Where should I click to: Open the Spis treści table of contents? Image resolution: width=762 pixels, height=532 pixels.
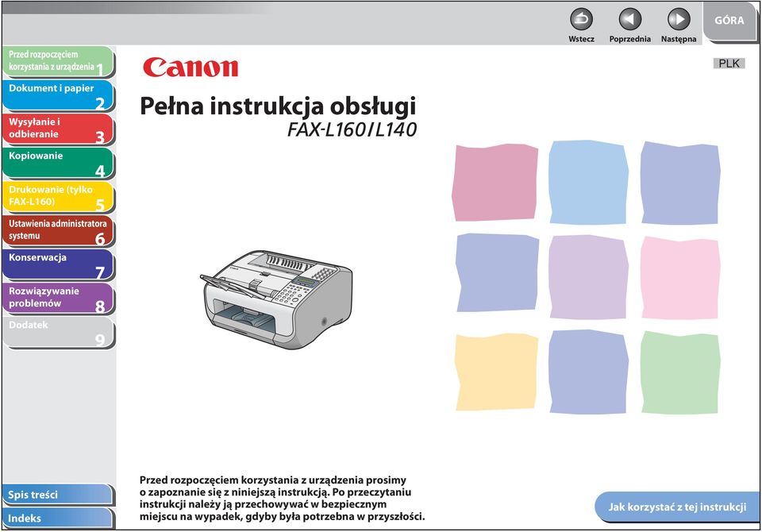[58, 495]
